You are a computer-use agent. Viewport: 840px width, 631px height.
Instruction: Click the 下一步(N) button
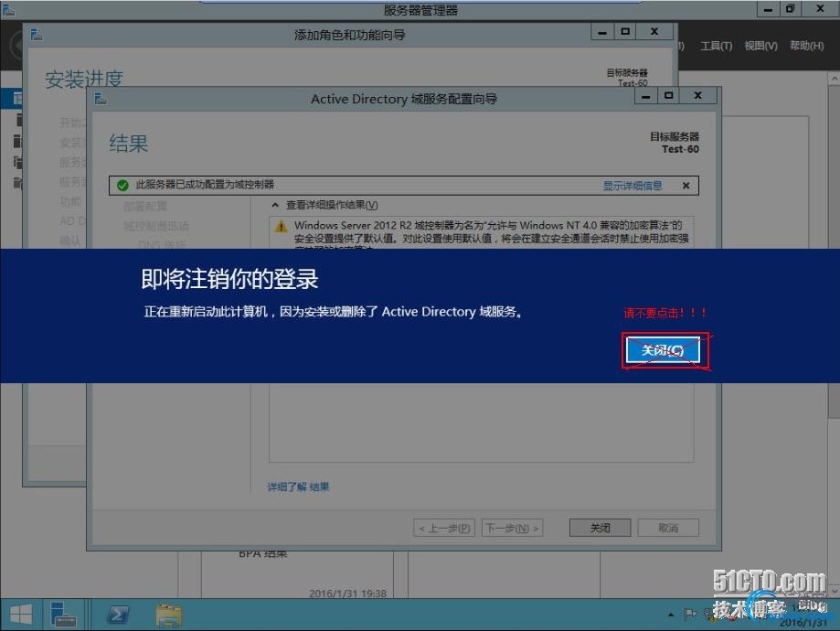coord(512,528)
